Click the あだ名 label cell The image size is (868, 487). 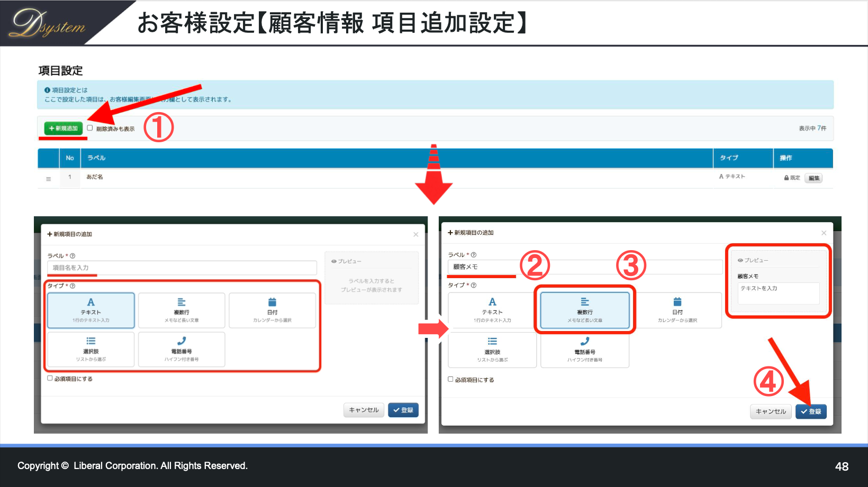click(x=95, y=177)
